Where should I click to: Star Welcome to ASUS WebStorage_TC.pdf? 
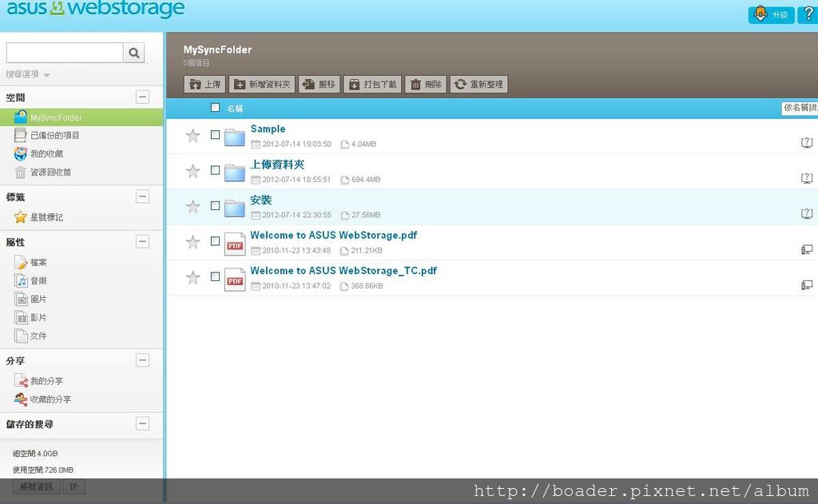pos(193,278)
